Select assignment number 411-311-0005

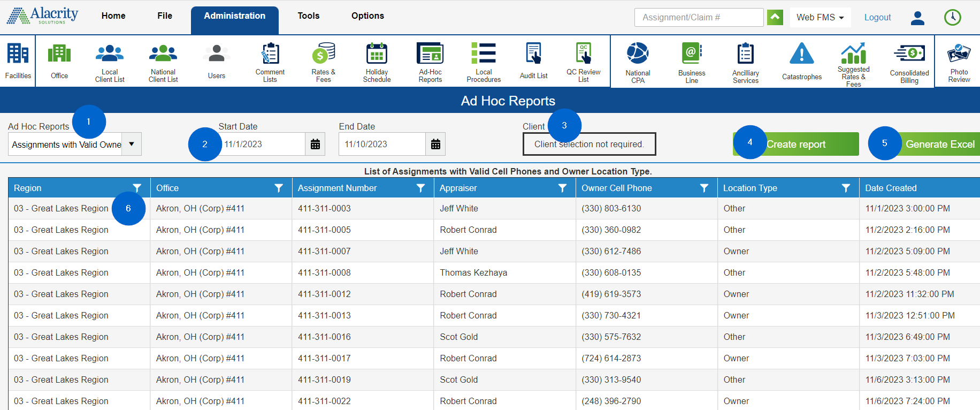[325, 230]
